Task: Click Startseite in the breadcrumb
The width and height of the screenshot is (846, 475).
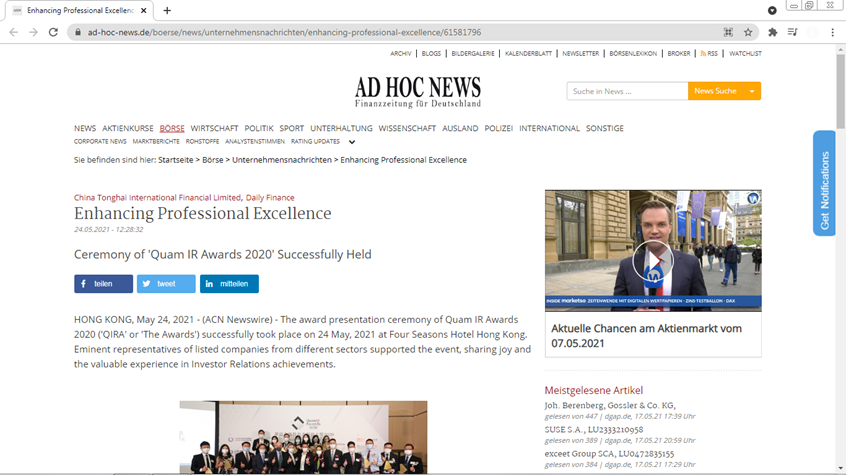Action: pyautogui.click(x=175, y=160)
